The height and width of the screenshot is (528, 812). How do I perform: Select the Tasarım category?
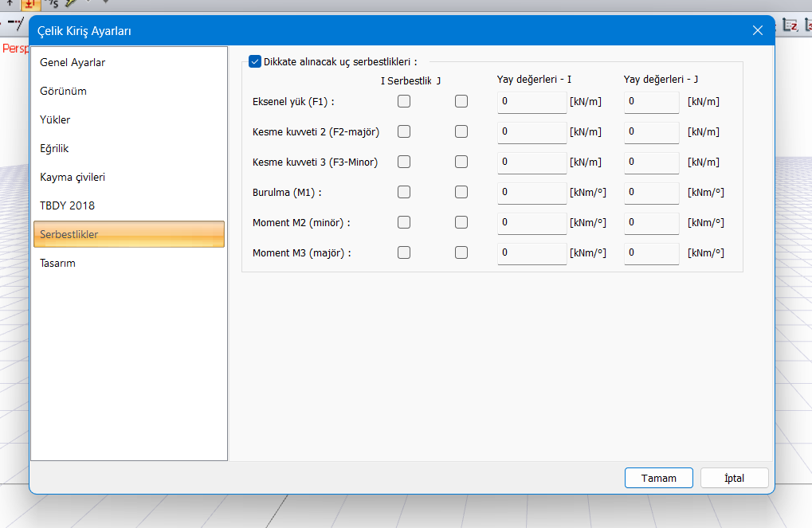point(57,263)
